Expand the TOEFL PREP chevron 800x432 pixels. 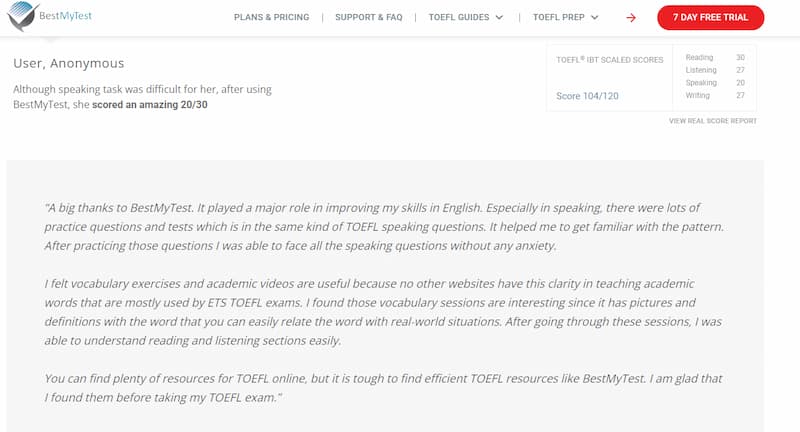(x=594, y=17)
